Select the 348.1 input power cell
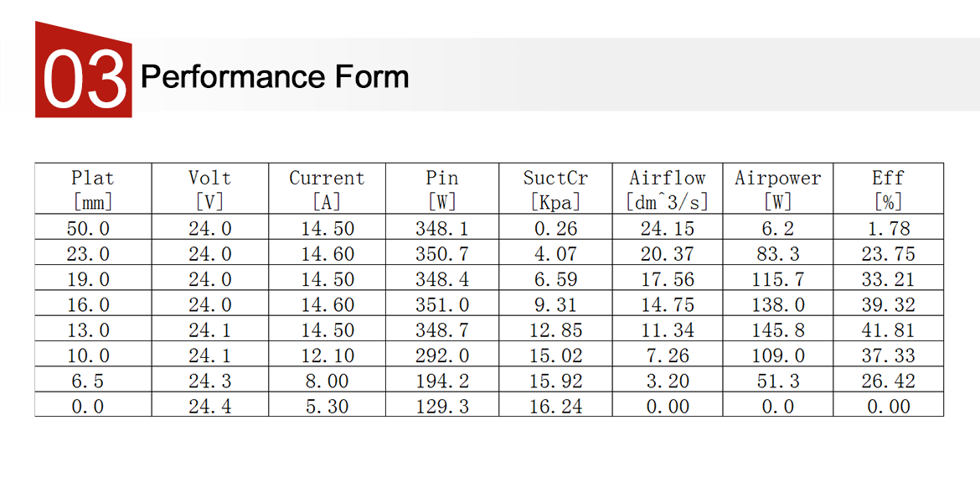Screen dimensions: 980x493 point(442,229)
